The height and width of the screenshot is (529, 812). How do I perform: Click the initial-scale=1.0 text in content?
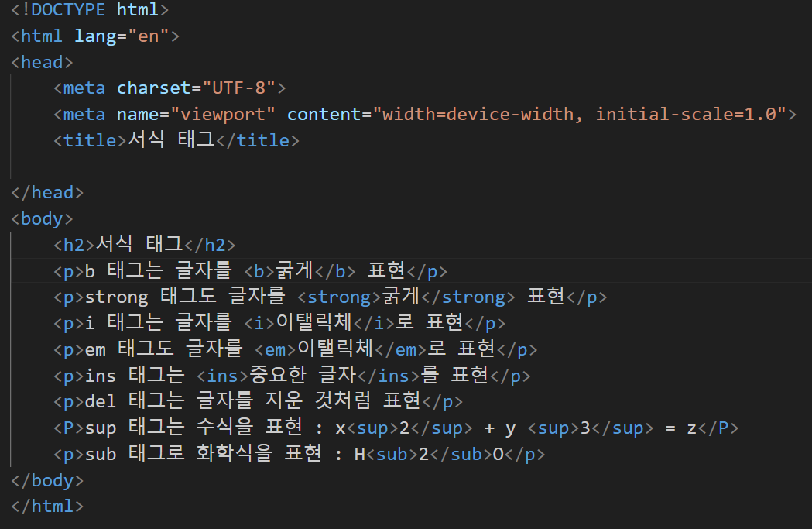686,114
